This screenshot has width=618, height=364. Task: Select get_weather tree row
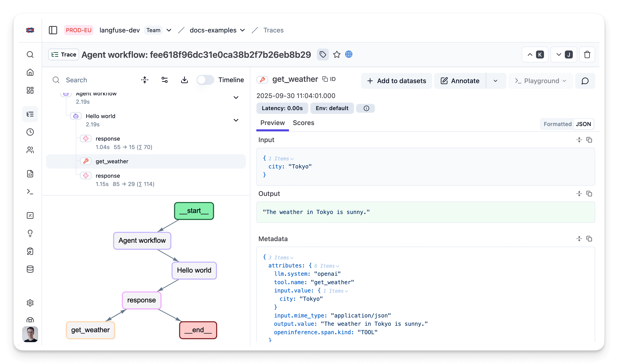(146, 161)
